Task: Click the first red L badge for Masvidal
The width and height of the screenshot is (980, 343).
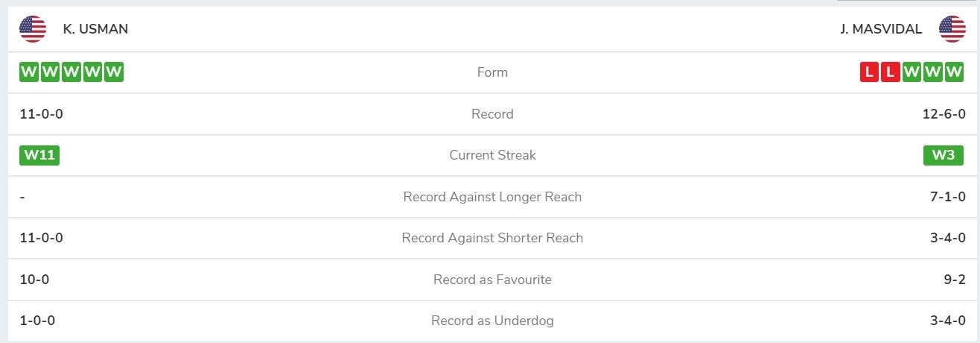Action: pyautogui.click(x=869, y=72)
